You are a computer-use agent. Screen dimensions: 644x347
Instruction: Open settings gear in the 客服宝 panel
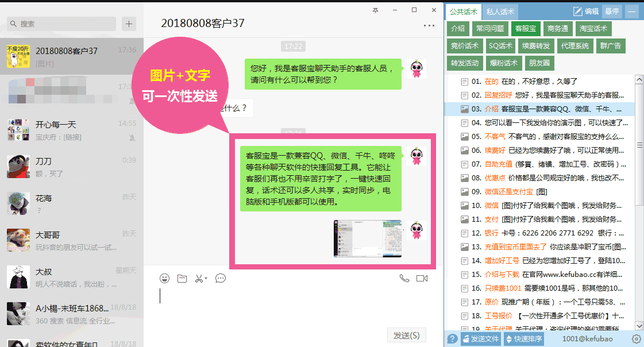[636, 339]
